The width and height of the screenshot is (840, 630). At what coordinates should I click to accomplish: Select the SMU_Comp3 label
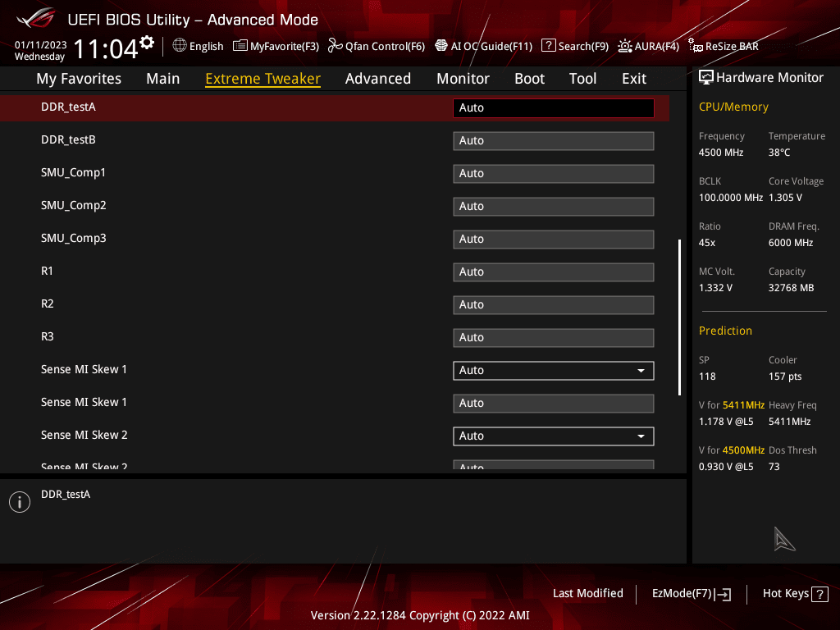(x=73, y=238)
